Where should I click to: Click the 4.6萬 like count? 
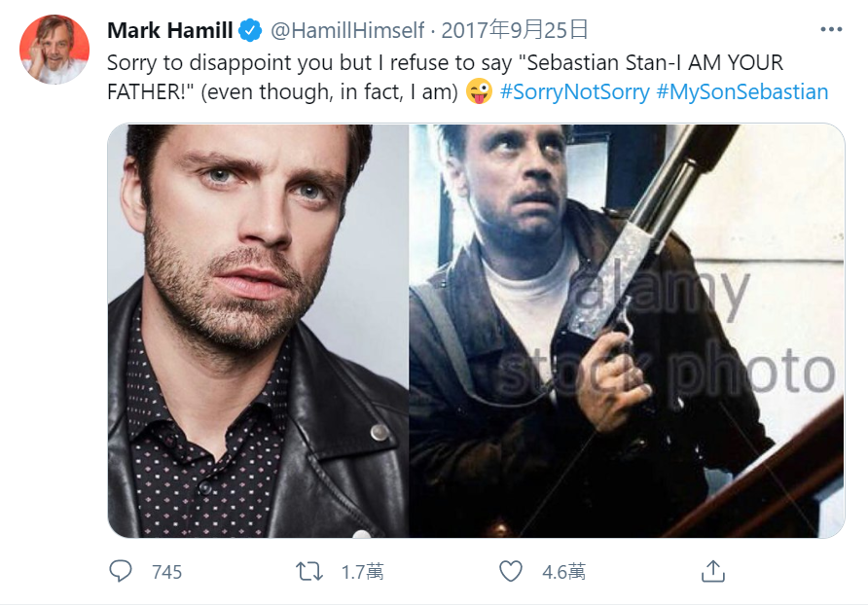[563, 572]
